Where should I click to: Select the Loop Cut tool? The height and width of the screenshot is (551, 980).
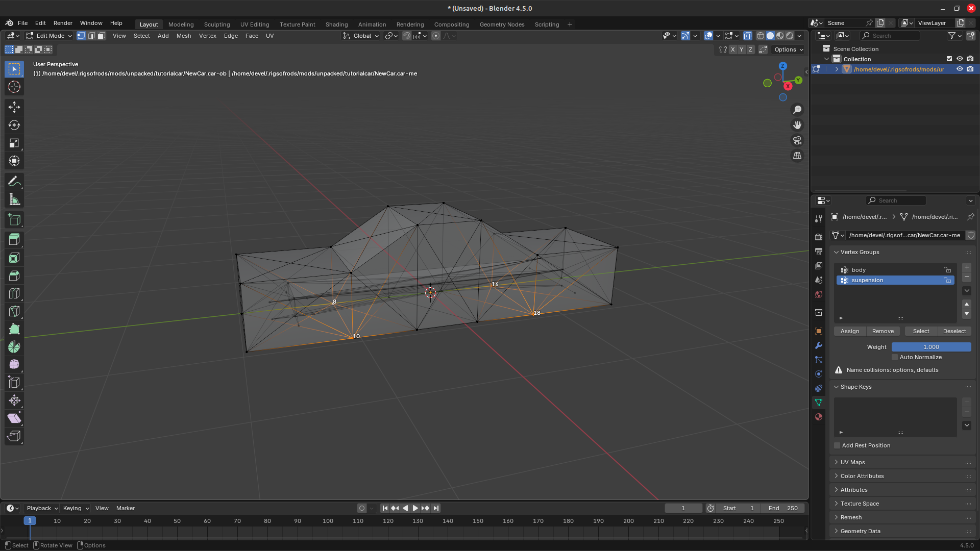tap(14, 293)
